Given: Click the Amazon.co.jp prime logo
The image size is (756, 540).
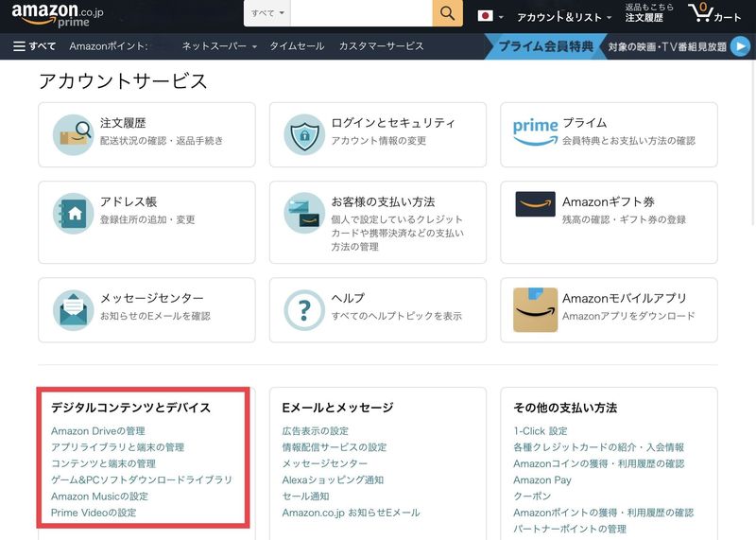Looking at the screenshot, I should [x=58, y=15].
